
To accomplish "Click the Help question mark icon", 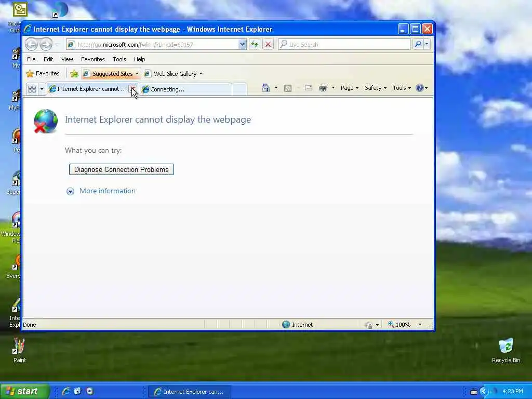I will click(420, 88).
